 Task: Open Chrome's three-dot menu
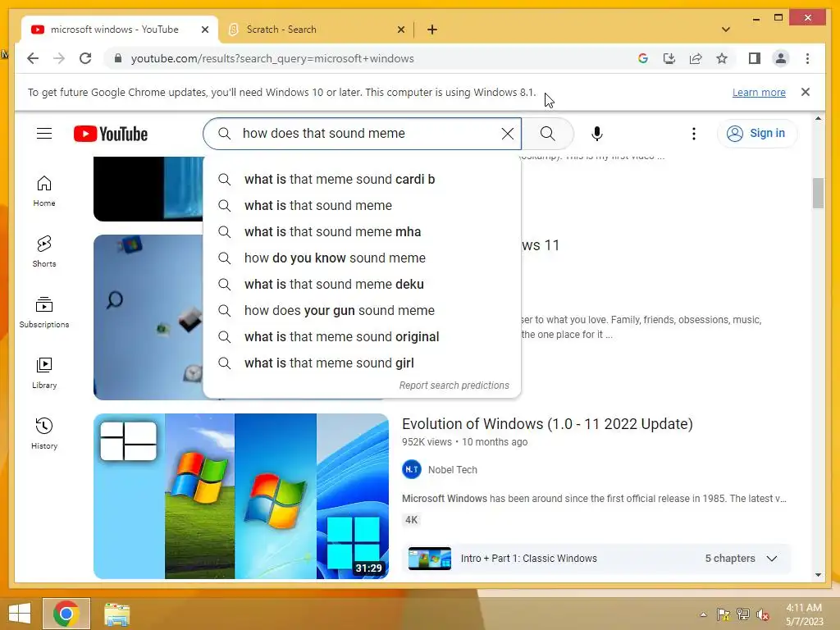(x=807, y=58)
